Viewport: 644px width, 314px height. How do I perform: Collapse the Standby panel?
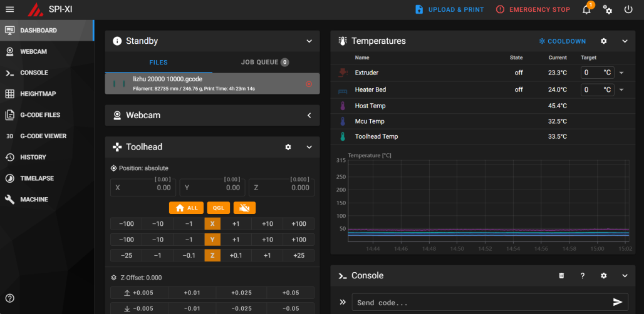click(x=309, y=41)
